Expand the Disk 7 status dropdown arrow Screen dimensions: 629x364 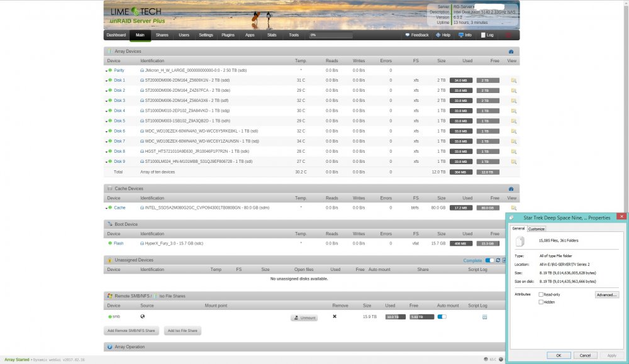pyautogui.click(x=107, y=142)
